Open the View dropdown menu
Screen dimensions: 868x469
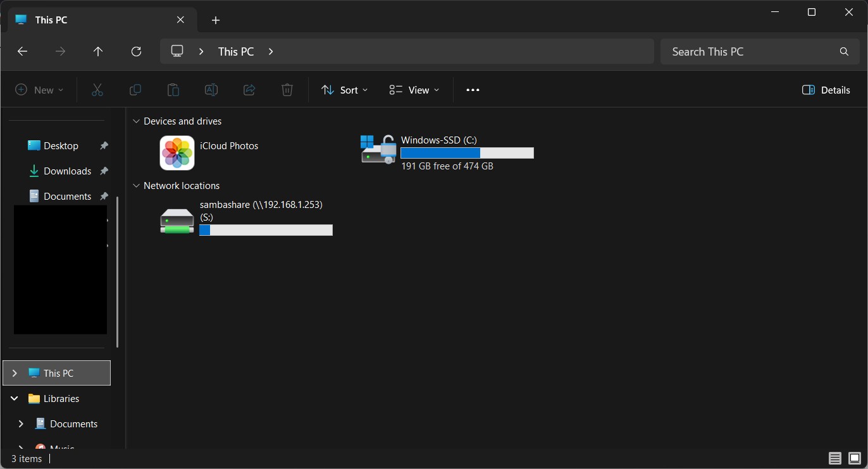click(414, 90)
